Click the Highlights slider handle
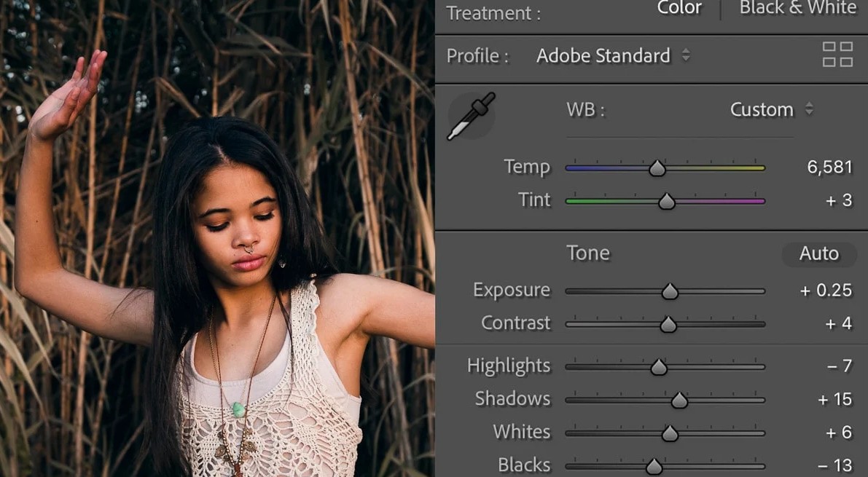Viewport: 868px width, 477px height. (659, 367)
